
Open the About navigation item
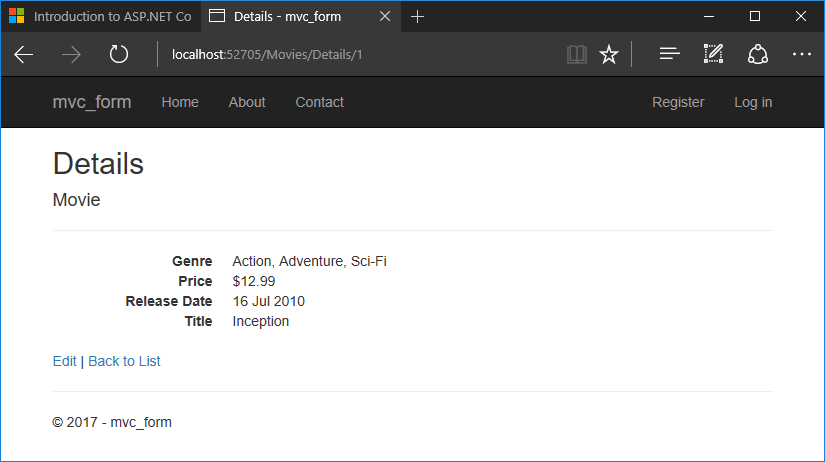247,102
